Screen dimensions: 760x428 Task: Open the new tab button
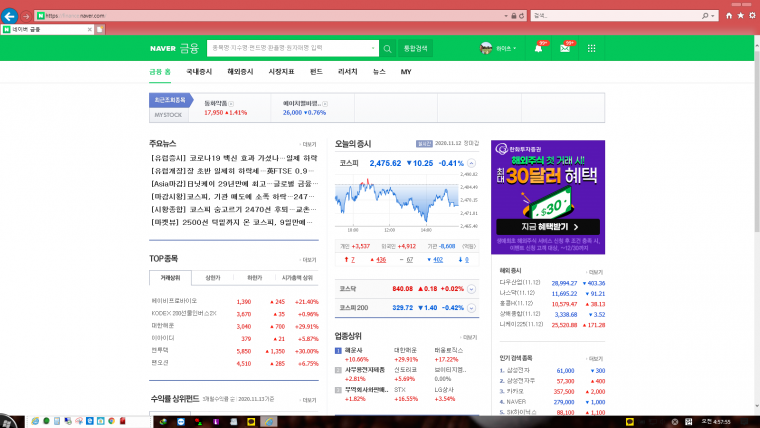(99, 30)
